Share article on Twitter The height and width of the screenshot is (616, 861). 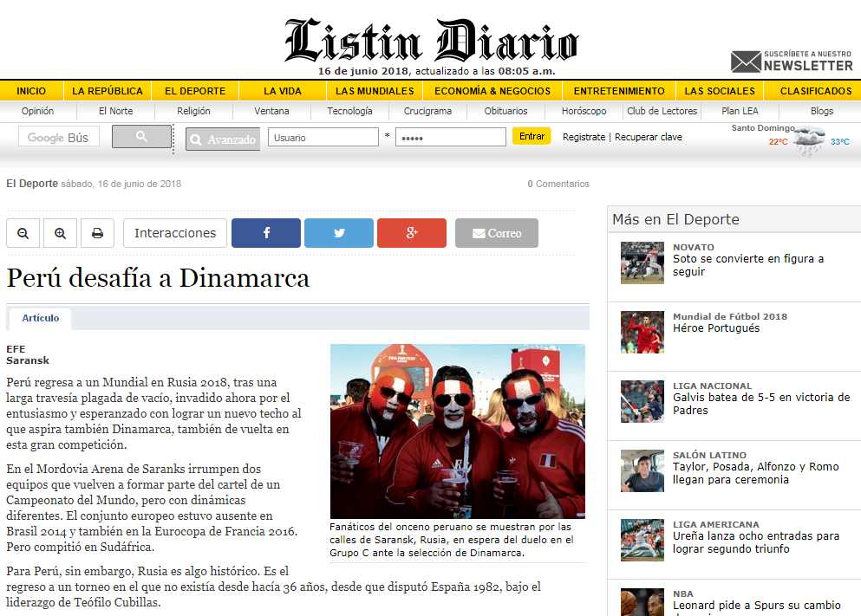coord(339,233)
